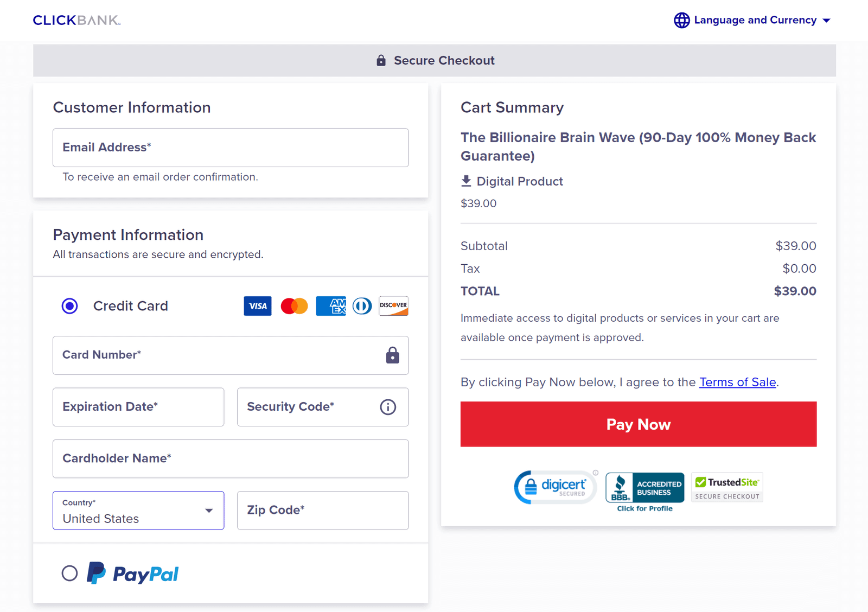Open the Country dropdown
Image resolution: width=868 pixels, height=612 pixels.
(x=138, y=511)
